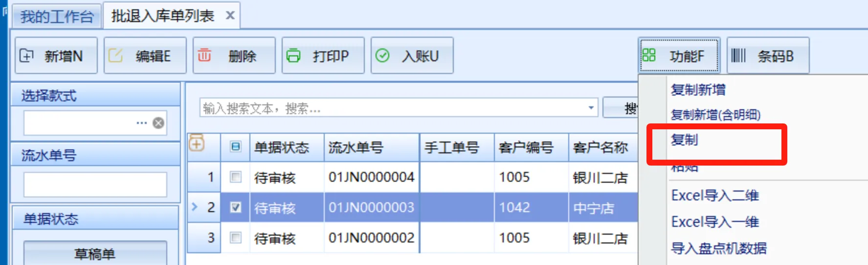Click the 打印P printer icon
Screen dimensions: 868x265
click(x=293, y=56)
